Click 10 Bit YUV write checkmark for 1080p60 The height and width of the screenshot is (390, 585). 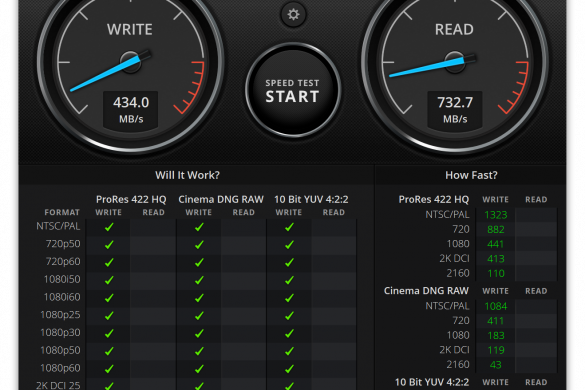point(289,369)
